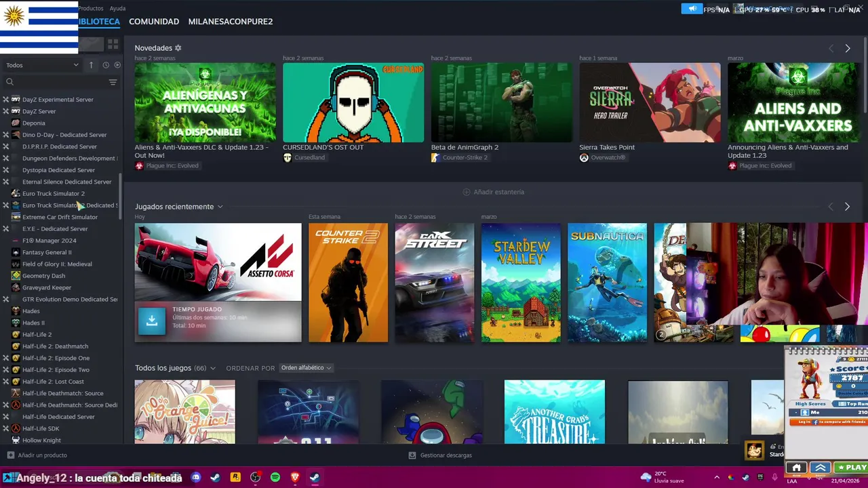Click Añadir estantería button

493,192
